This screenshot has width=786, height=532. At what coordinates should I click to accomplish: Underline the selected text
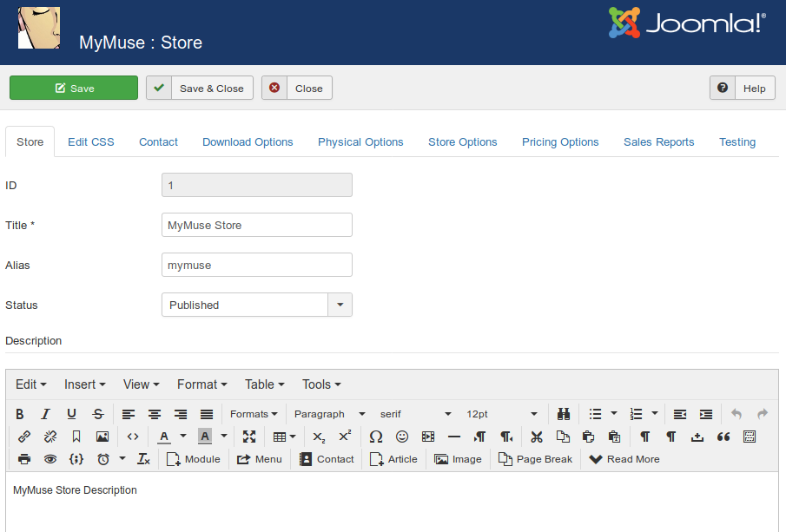(x=71, y=414)
